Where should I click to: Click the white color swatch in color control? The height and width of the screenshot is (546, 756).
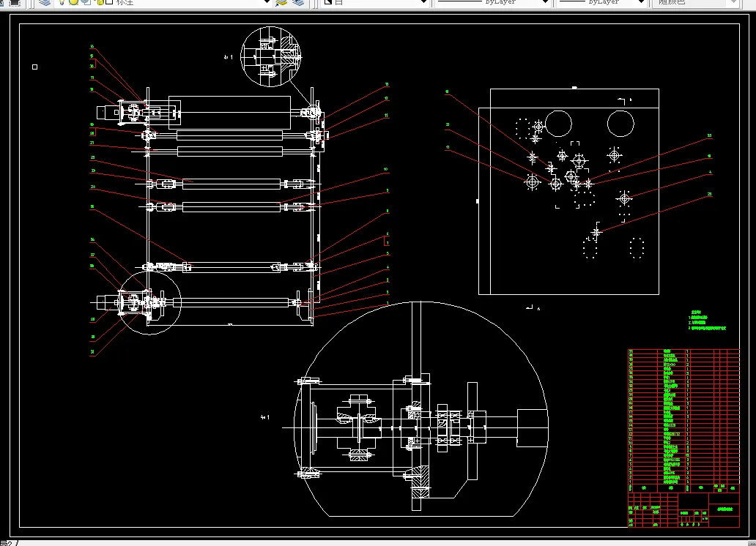coord(328,2)
